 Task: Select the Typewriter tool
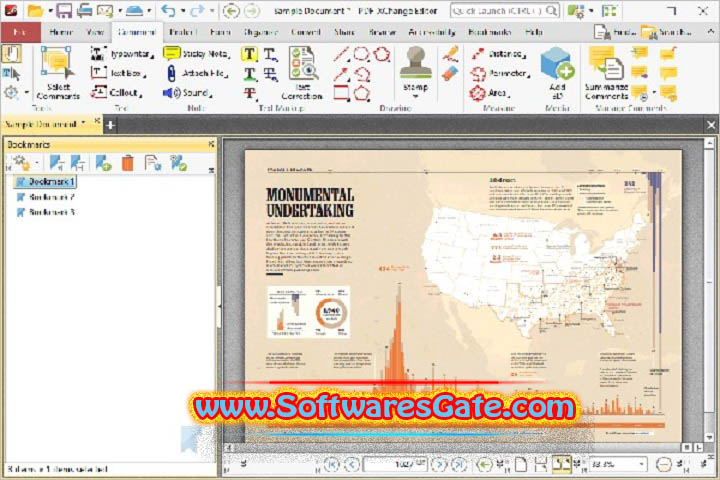(121, 54)
